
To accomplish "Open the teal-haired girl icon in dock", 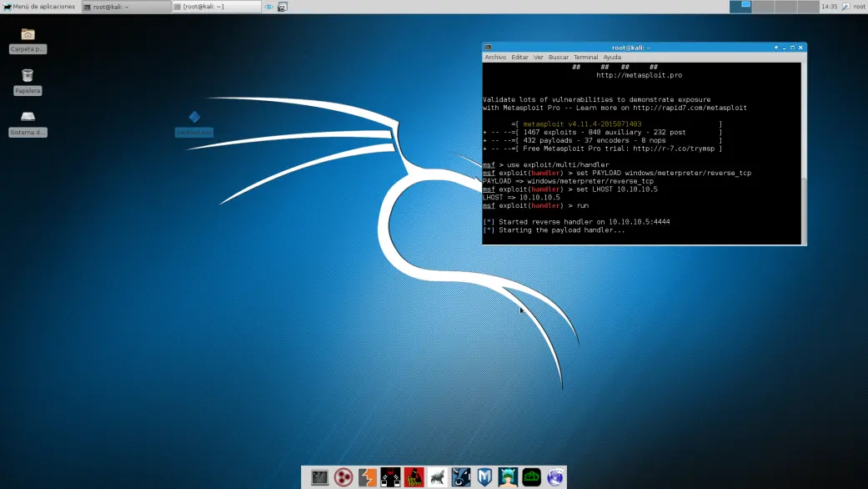I will (x=508, y=477).
